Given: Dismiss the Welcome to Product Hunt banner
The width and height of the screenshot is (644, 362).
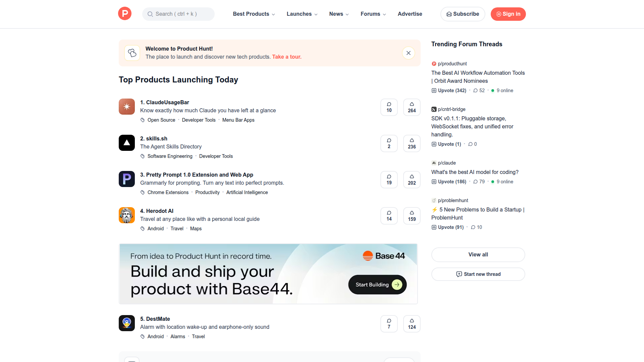Looking at the screenshot, I should (408, 53).
